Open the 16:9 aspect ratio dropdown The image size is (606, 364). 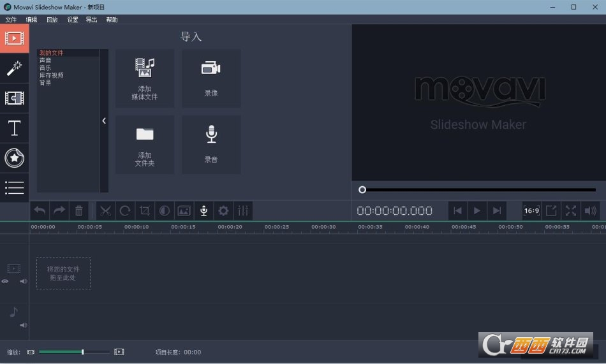(x=531, y=210)
